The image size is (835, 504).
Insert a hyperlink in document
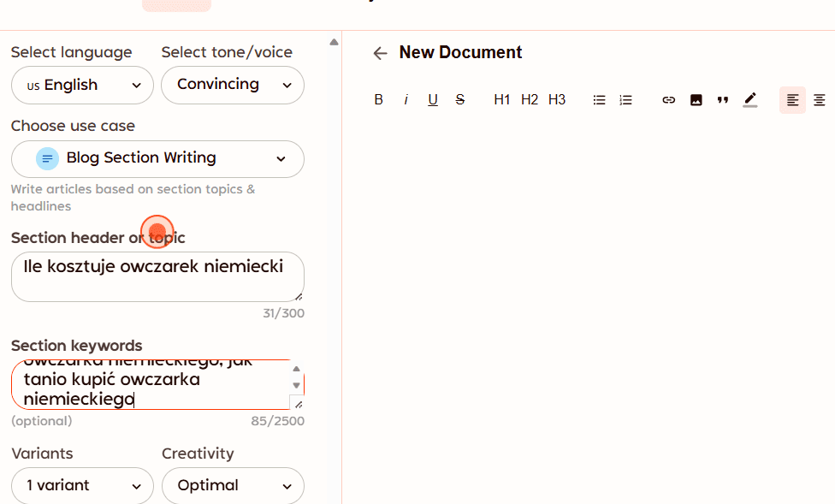click(x=669, y=100)
